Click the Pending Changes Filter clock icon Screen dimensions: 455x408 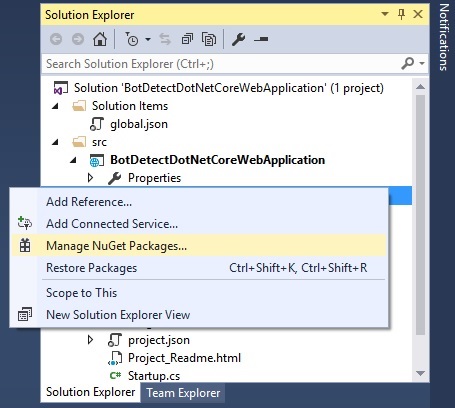132,39
